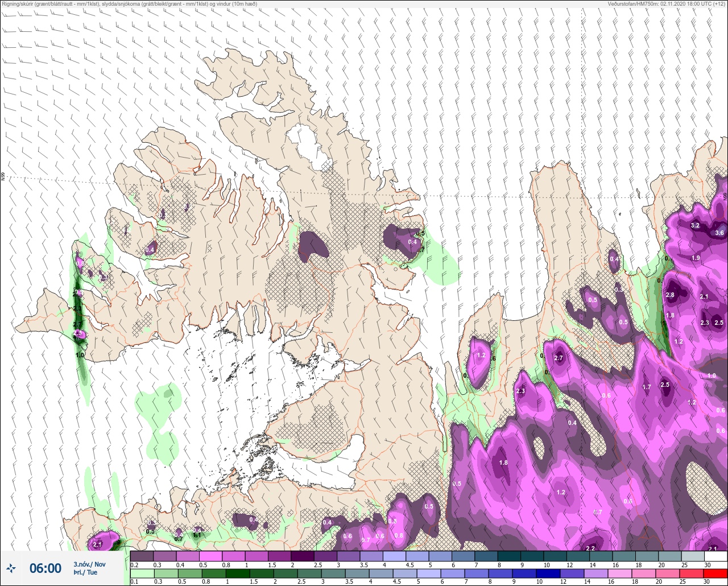Click the 3.2 precipitation value on map
The height and width of the screenshot is (586, 728).
[x=694, y=226]
